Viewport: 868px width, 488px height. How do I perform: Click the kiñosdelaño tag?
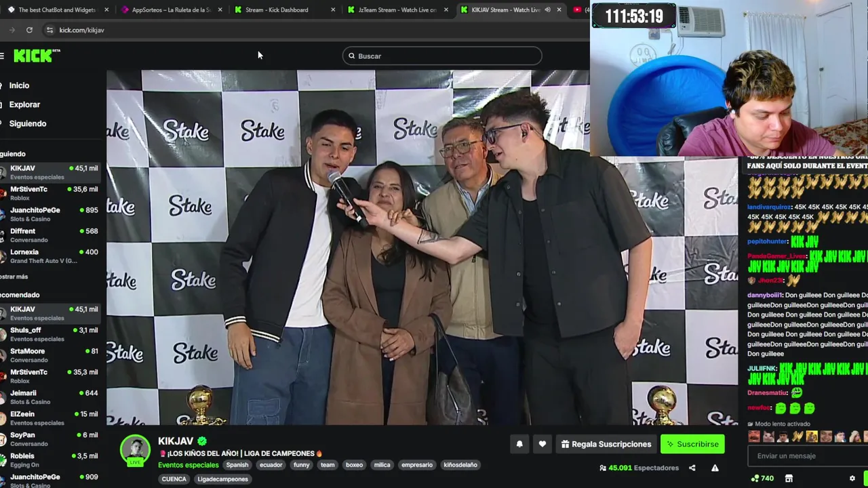coord(460,465)
